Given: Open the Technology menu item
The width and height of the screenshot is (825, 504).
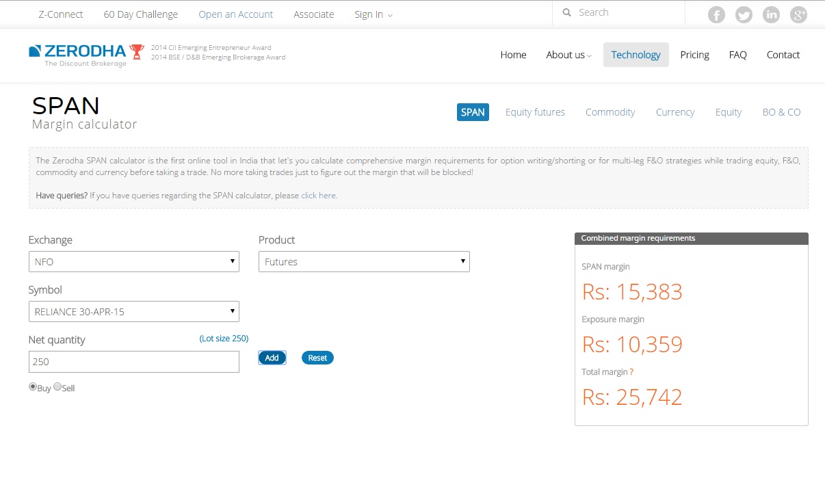Looking at the screenshot, I should point(636,55).
